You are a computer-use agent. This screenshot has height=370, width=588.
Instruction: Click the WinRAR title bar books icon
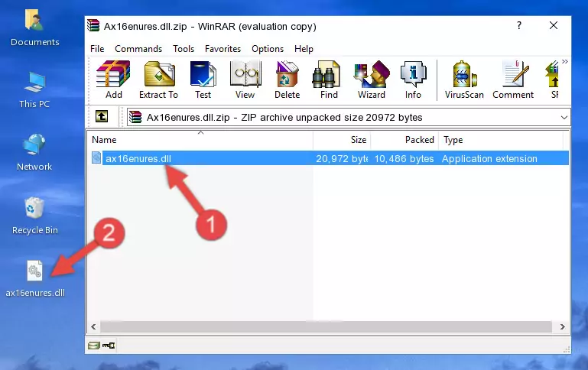coord(93,25)
